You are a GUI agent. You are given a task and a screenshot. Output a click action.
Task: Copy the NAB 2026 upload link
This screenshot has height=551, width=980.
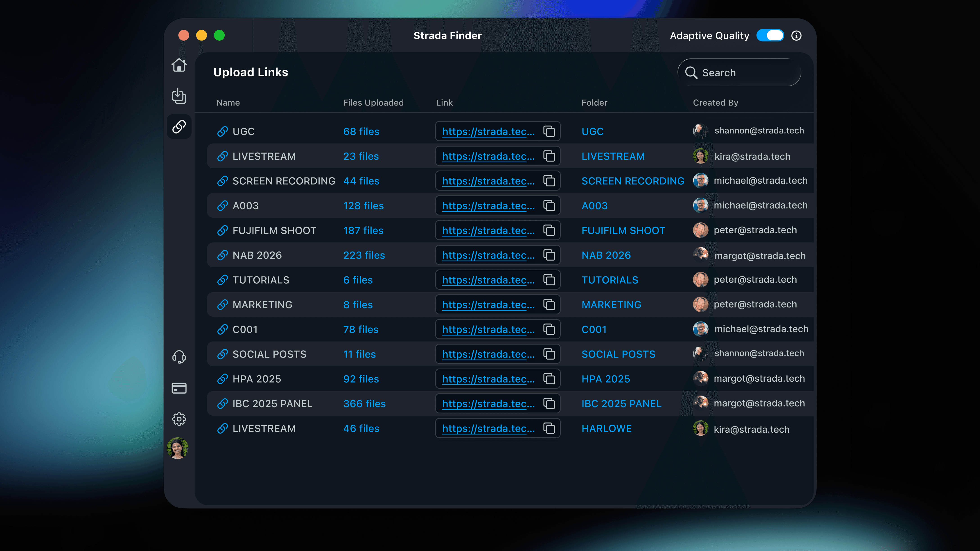point(549,255)
